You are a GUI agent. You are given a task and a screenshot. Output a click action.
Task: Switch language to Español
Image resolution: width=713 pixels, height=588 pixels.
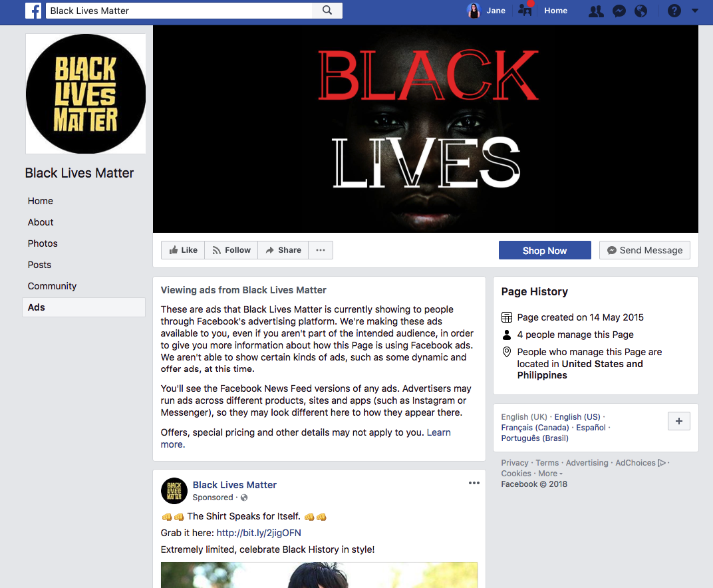point(591,428)
